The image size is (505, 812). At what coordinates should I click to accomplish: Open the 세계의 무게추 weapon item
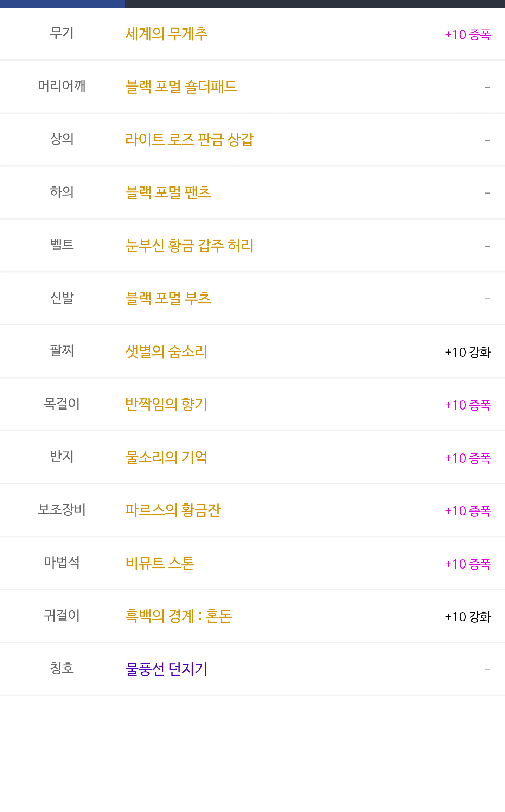pos(166,34)
